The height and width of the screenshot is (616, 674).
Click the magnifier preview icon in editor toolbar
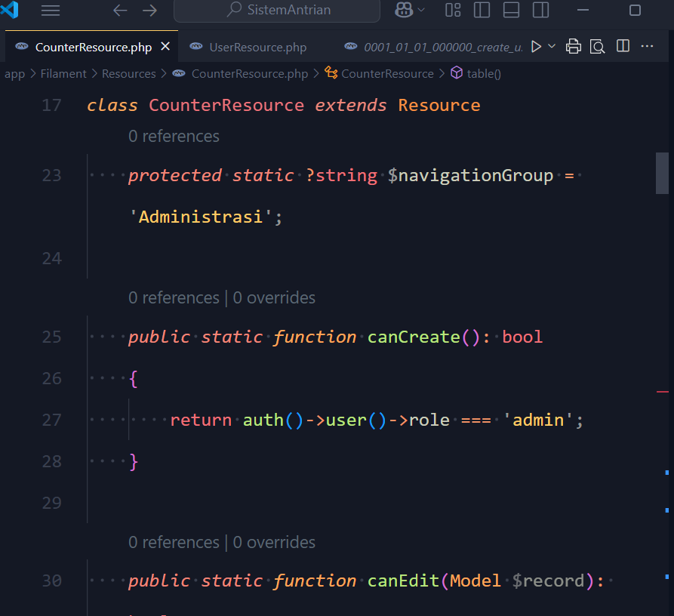click(597, 47)
